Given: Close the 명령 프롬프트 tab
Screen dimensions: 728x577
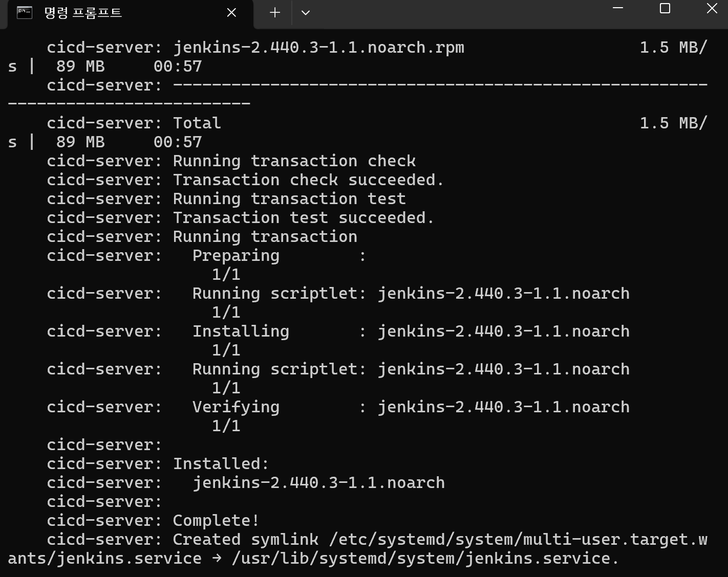Looking at the screenshot, I should 231,13.
